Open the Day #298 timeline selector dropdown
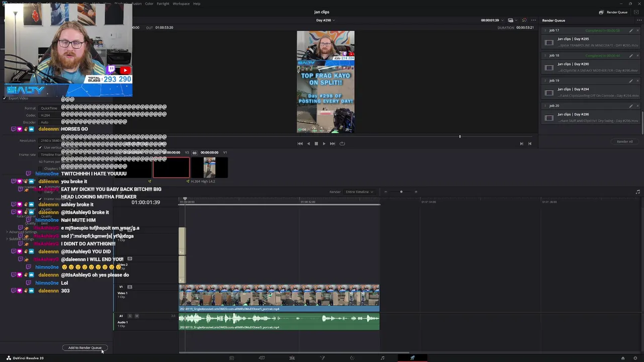644x362 pixels. [x=325, y=21]
